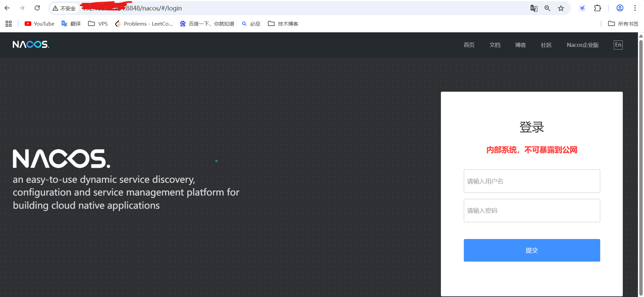Open the 不安全 site security warning
The height and width of the screenshot is (297, 644).
tap(64, 8)
